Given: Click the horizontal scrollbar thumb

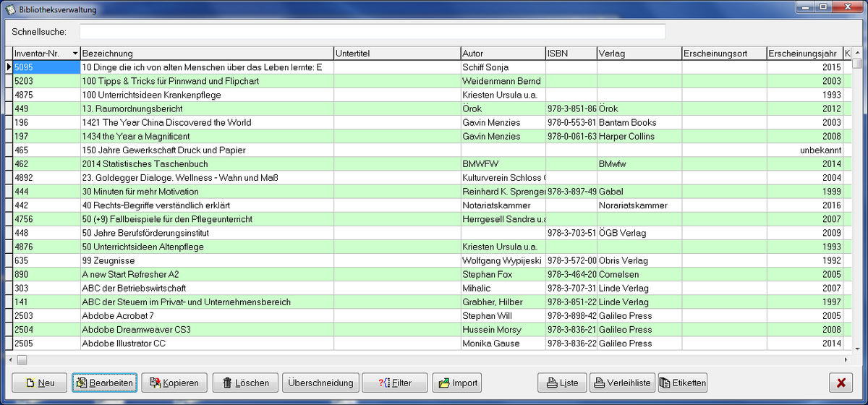Looking at the screenshot, I should [22, 359].
